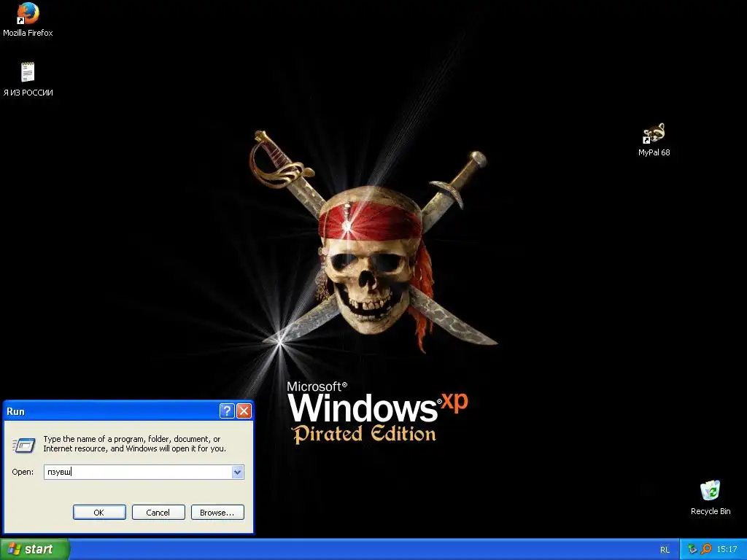
Task: Select the MyPal 68 desktop shortcut
Action: click(x=654, y=139)
